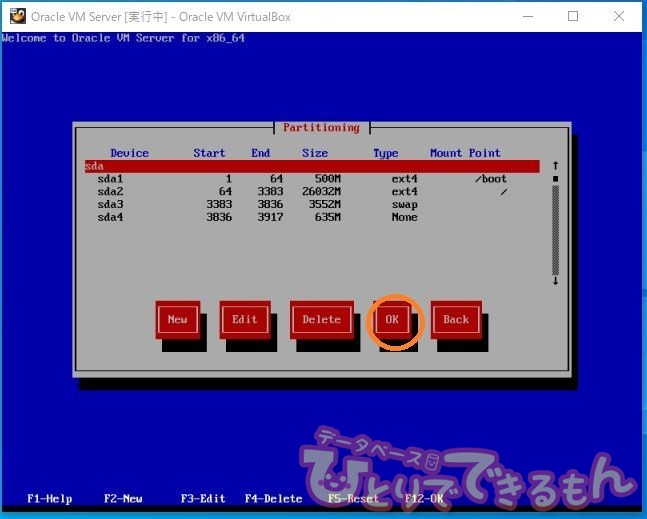Minimize the VirtualBox window
The image size is (647, 519).
(527, 16)
